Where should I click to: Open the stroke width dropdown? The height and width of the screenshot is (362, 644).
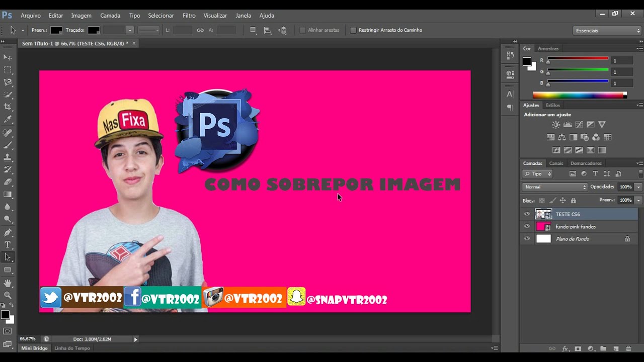[x=130, y=30]
